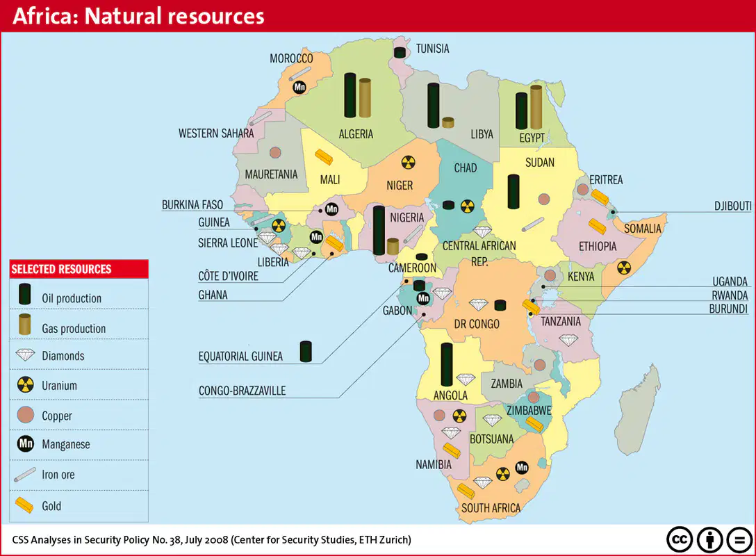Screen dimensions: 756x556
Task: Click the Gas production cylinder in the legend
Action: (x=24, y=325)
